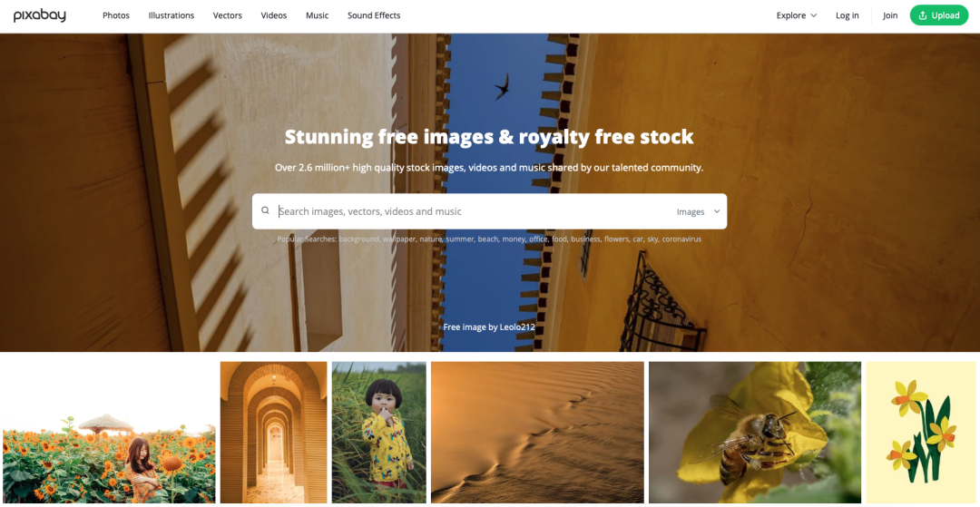Open the Music section
This screenshot has width=980, height=507.
coord(317,15)
